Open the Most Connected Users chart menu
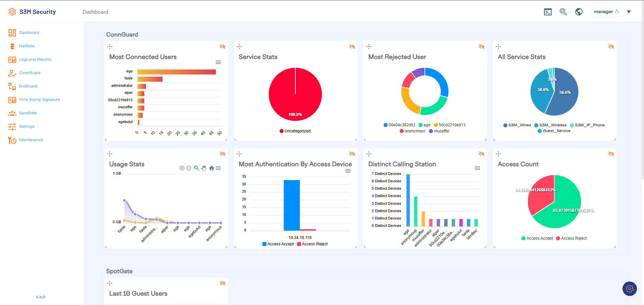 [x=218, y=62]
